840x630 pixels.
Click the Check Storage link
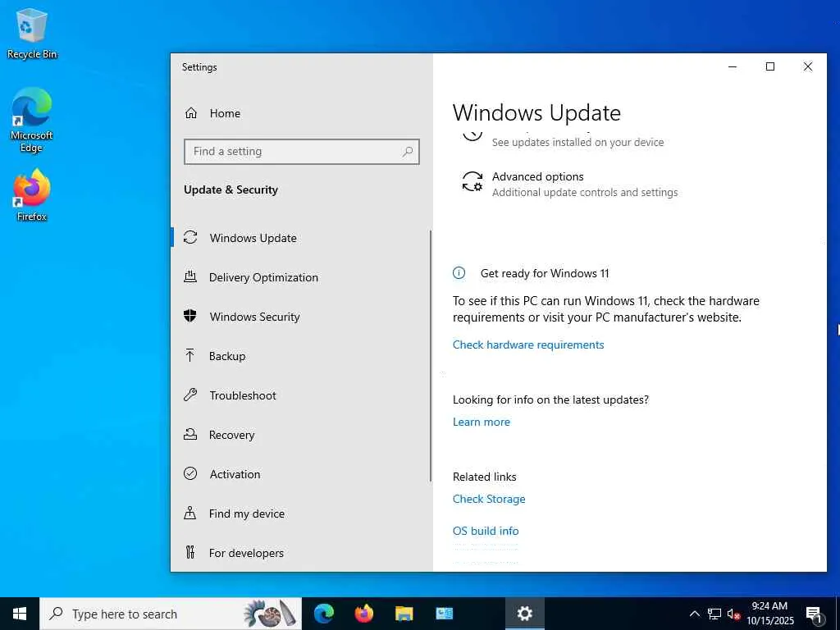click(x=489, y=499)
